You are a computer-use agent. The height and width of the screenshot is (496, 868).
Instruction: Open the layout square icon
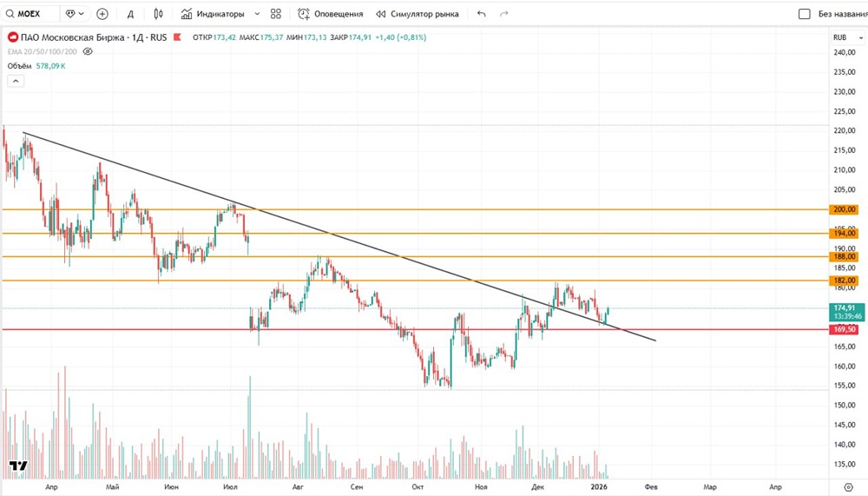[x=805, y=14]
